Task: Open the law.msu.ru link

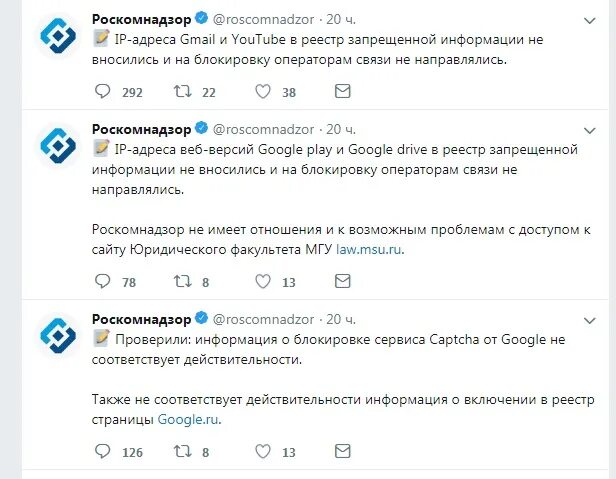Action: [370, 250]
